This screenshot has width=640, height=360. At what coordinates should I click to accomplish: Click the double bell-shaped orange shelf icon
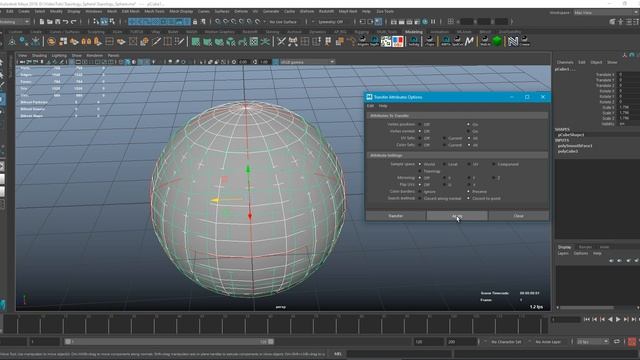(x=86, y=41)
